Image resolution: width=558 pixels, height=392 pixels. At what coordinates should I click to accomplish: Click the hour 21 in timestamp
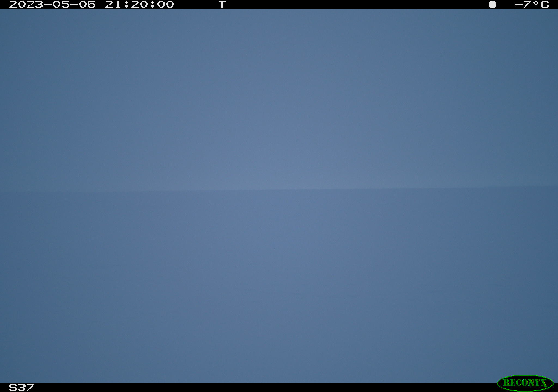113,4
